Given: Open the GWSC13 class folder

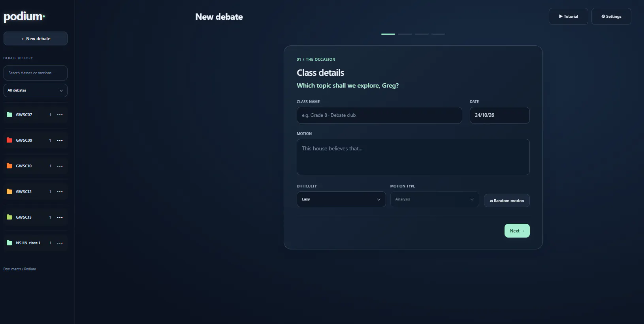Looking at the screenshot, I should [x=36, y=217].
